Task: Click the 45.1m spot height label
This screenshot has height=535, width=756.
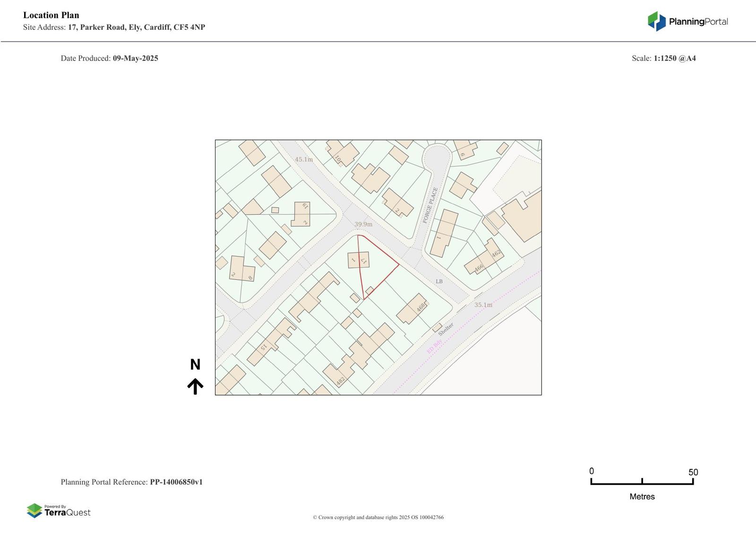Action: tap(304, 159)
